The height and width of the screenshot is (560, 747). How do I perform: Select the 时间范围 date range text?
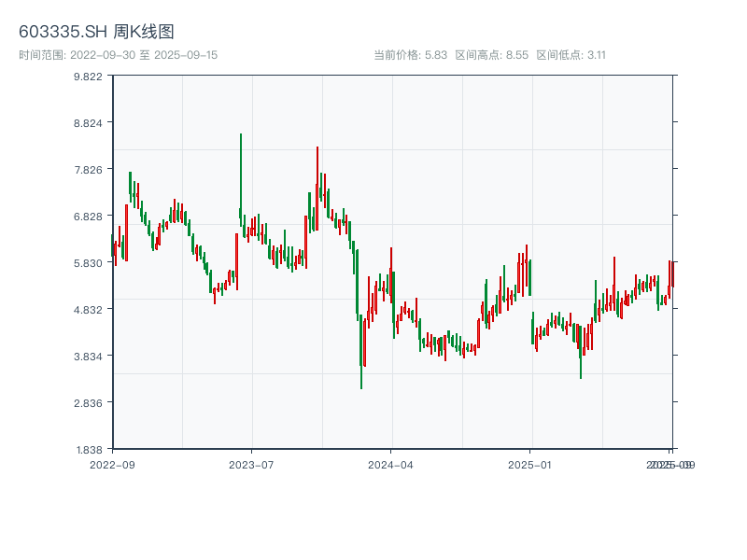(118, 55)
